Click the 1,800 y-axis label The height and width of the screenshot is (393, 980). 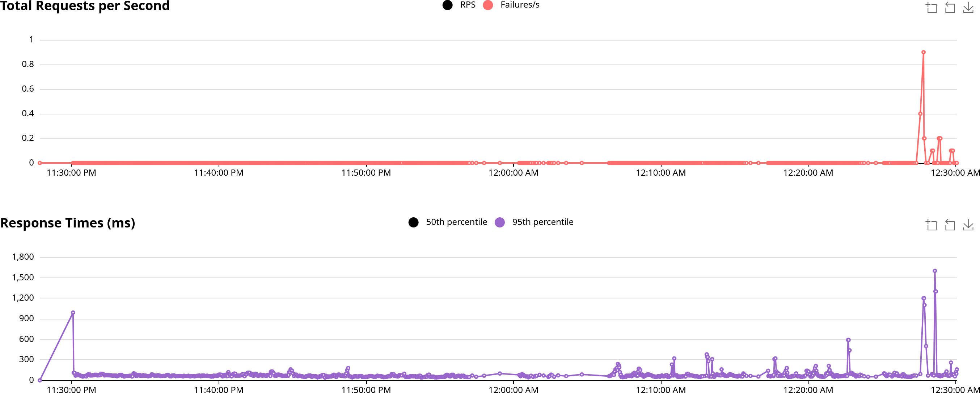pyautogui.click(x=23, y=257)
